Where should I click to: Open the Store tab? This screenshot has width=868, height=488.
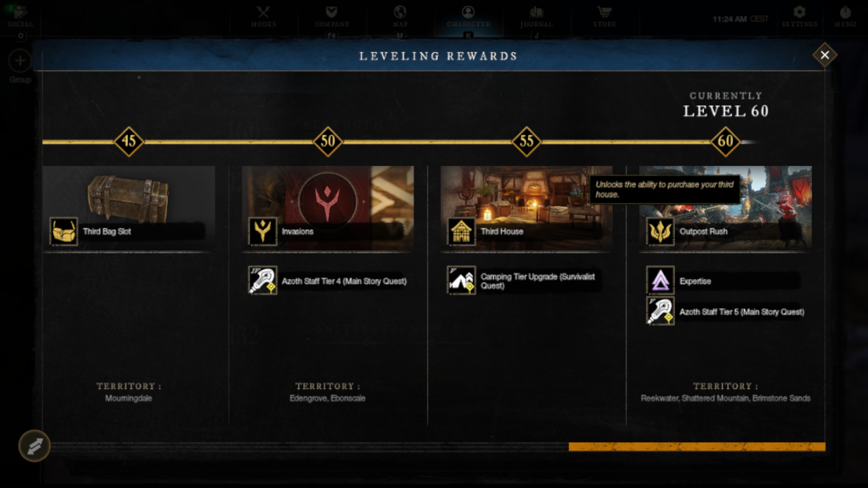(604, 17)
